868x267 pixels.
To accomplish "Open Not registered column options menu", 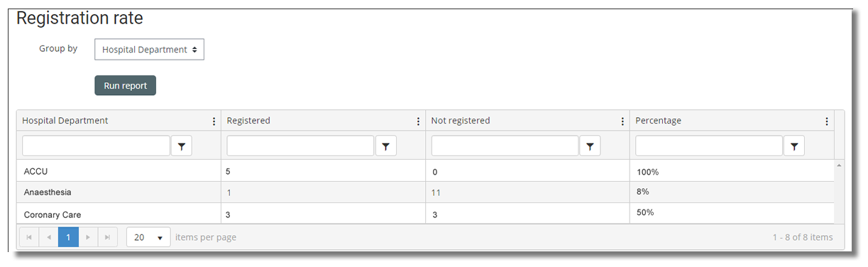I will point(623,121).
